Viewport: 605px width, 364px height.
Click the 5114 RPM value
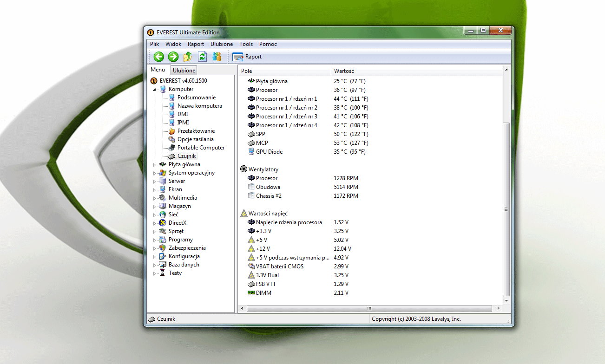point(346,187)
